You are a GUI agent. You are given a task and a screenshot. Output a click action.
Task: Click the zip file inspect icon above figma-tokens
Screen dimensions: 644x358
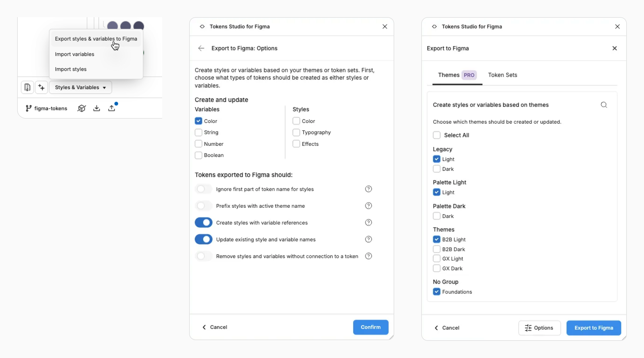coord(27,87)
